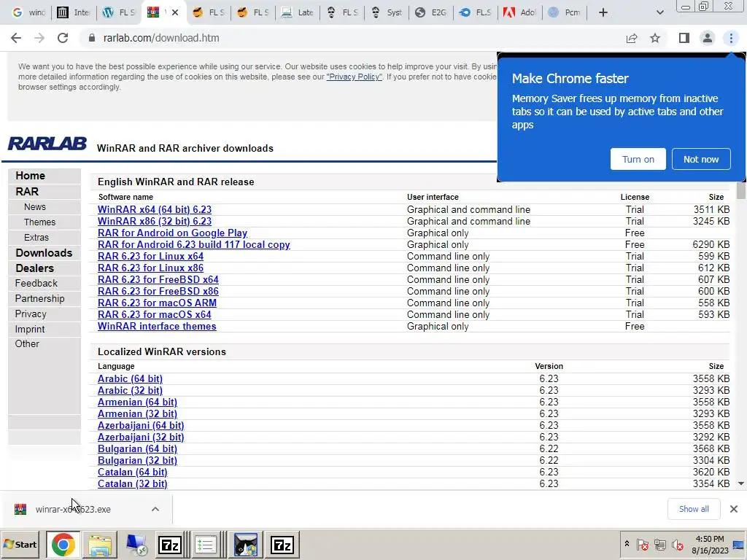
Task: Show hidden system tray icons
Action: (x=627, y=544)
